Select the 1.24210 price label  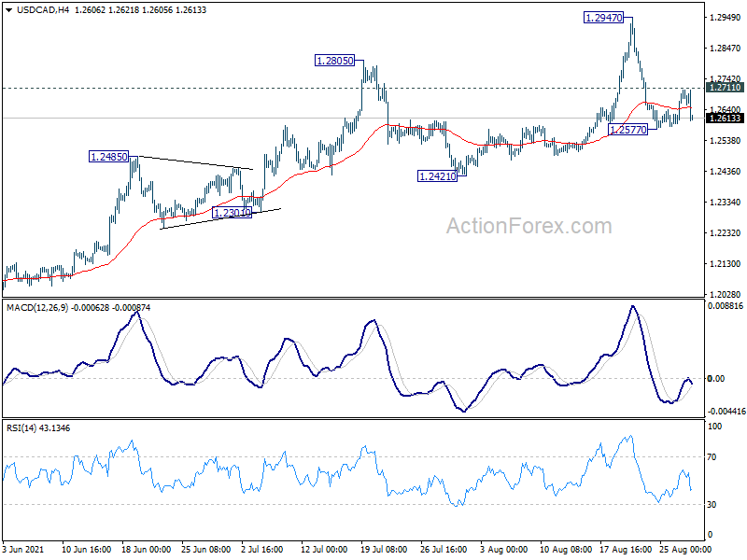pos(437,176)
